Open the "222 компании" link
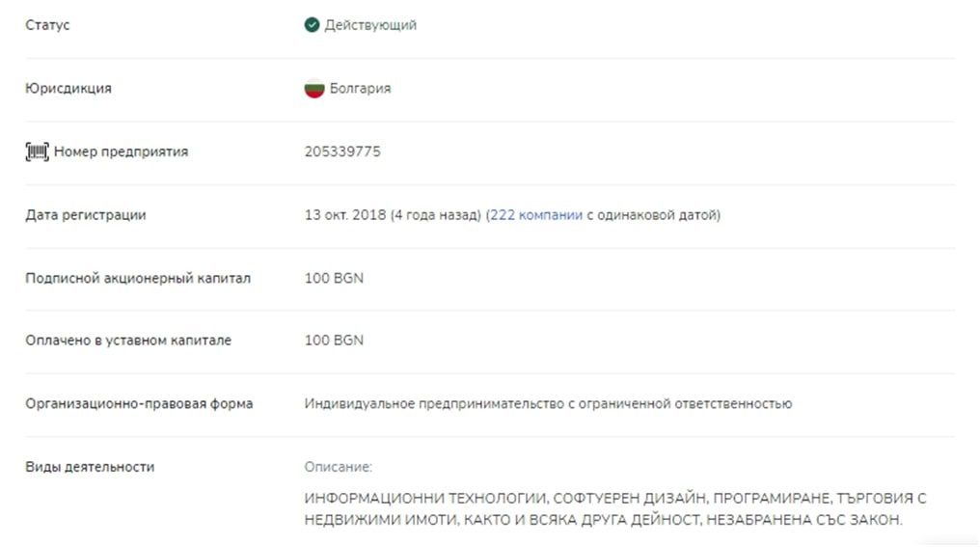The height and width of the screenshot is (547, 980). point(535,215)
